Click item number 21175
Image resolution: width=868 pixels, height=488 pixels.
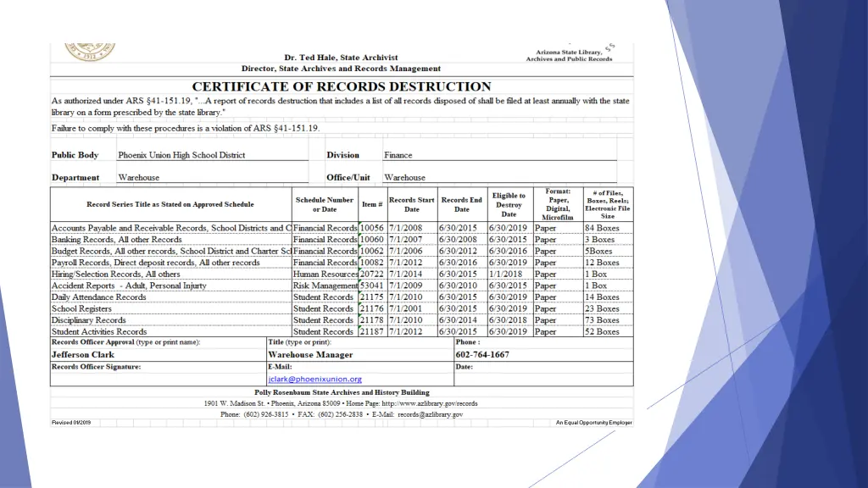pyautogui.click(x=371, y=297)
